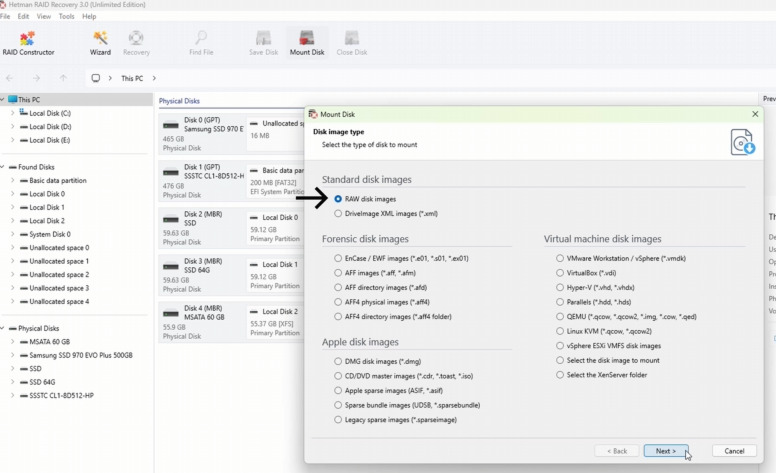Viewport: 776px width, 473px height.
Task: Click the disabled Back button
Action: [617, 451]
